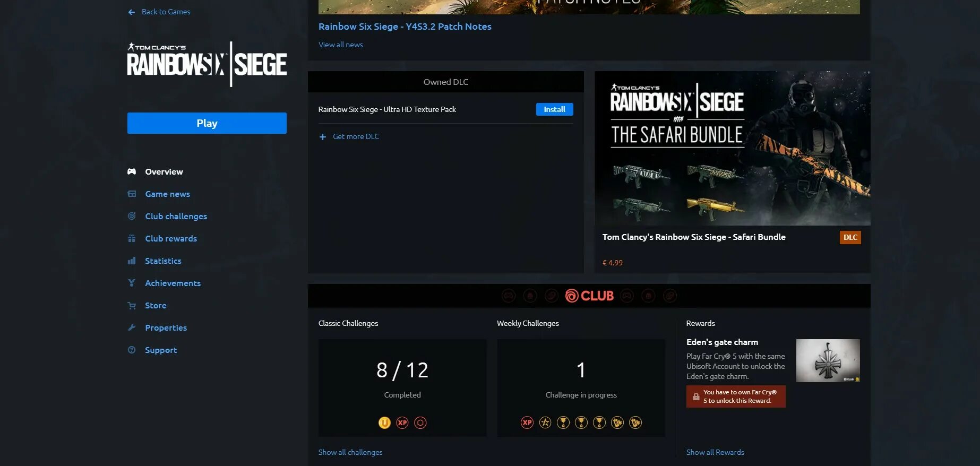980x466 pixels.
Task: Open the 1 Challenge in progress card
Action: (581, 388)
